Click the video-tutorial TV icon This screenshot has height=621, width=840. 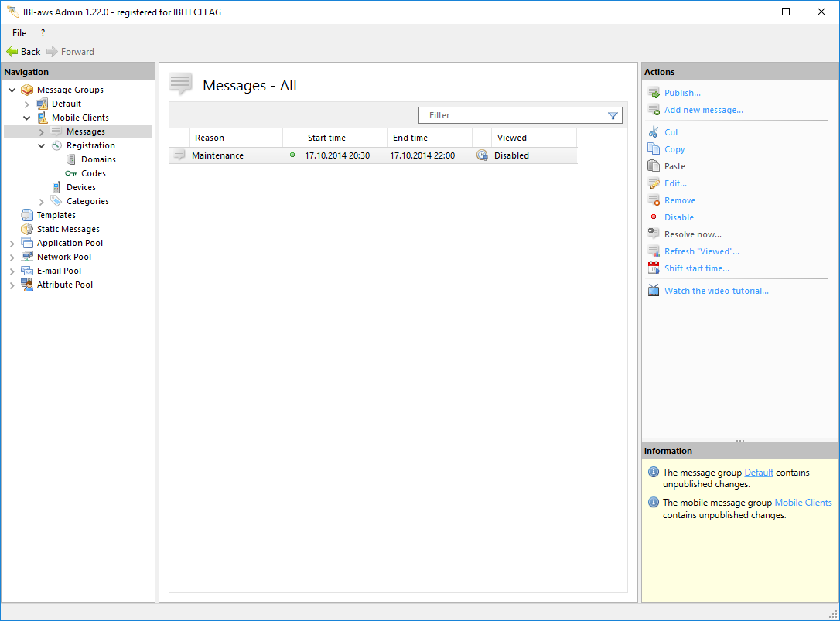pos(654,291)
